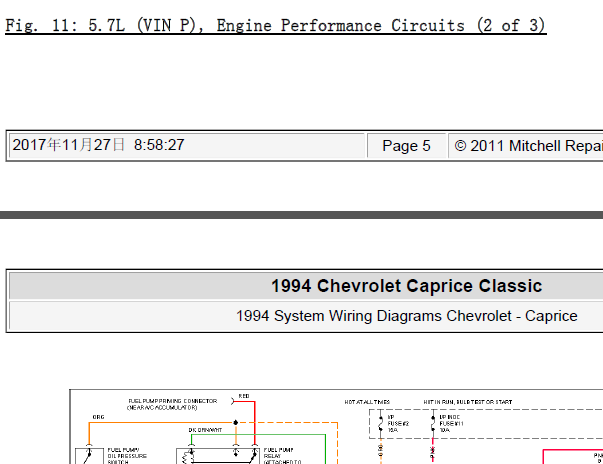Click the FUEL PUMP PRIMING CONNECTOR label
The width and height of the screenshot is (603, 464).
172,401
